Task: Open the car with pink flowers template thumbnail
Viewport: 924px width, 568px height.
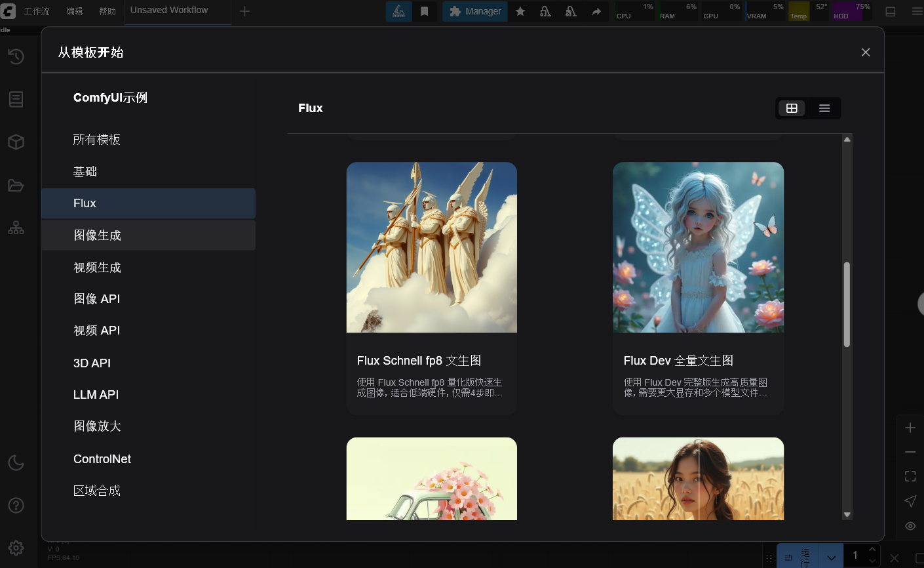Action: click(432, 479)
